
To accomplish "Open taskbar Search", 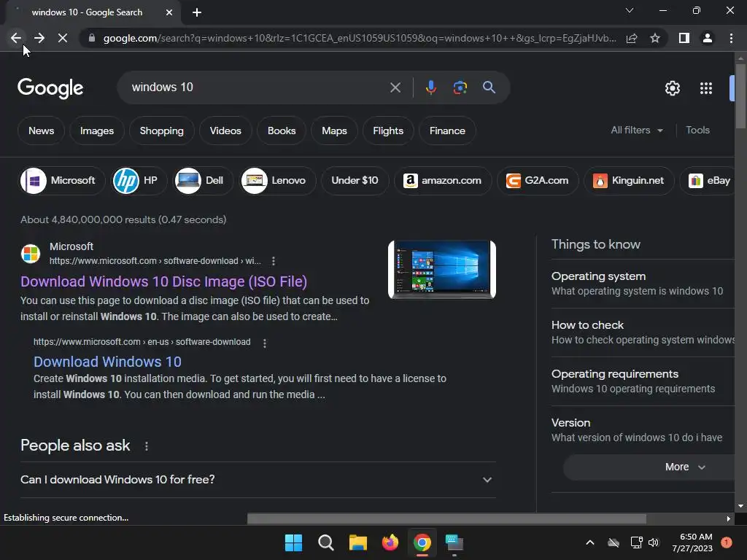I will click(x=326, y=542).
